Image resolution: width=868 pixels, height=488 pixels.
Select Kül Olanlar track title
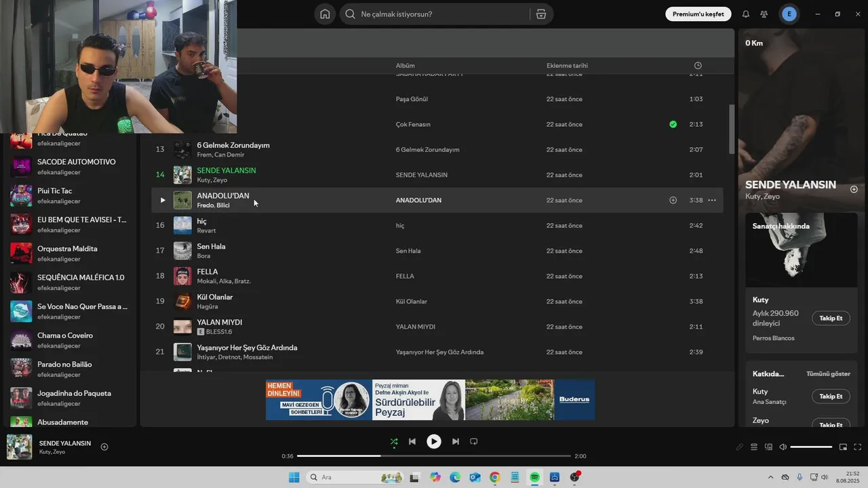(215, 297)
